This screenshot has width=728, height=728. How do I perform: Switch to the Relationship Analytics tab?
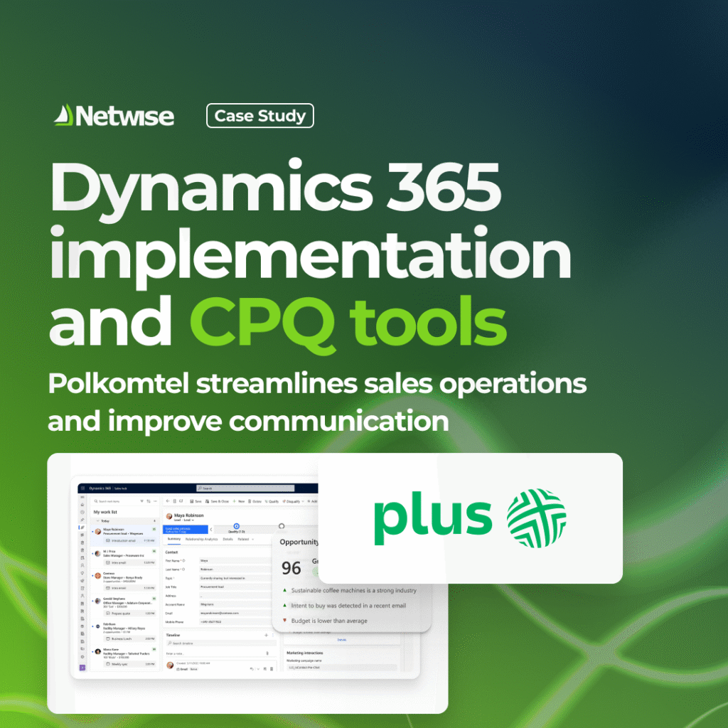202,539
